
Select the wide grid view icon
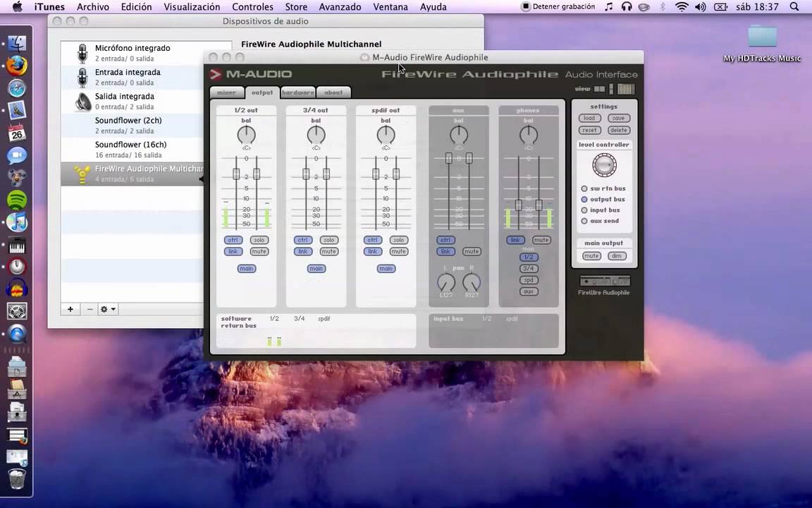(x=626, y=89)
